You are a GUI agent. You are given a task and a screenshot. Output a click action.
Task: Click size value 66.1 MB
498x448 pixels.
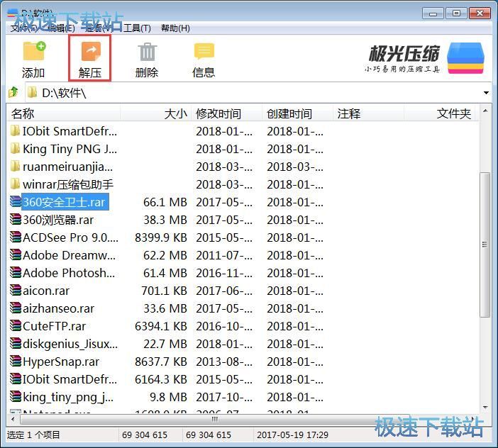[x=165, y=202]
